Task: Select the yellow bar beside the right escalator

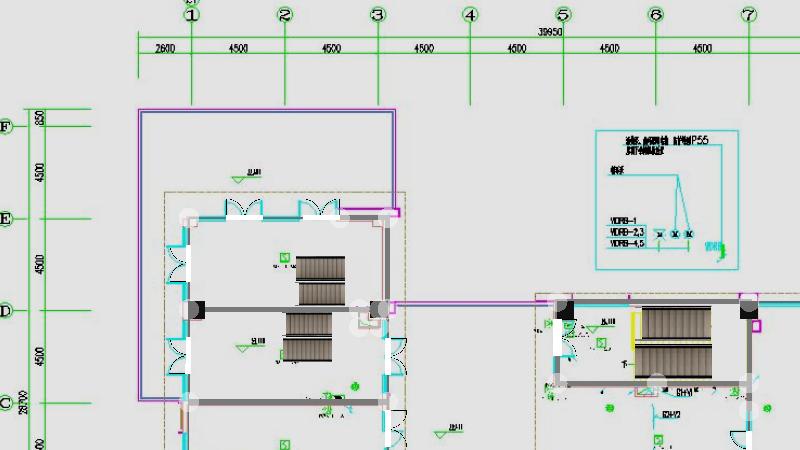Action: [x=633, y=330]
